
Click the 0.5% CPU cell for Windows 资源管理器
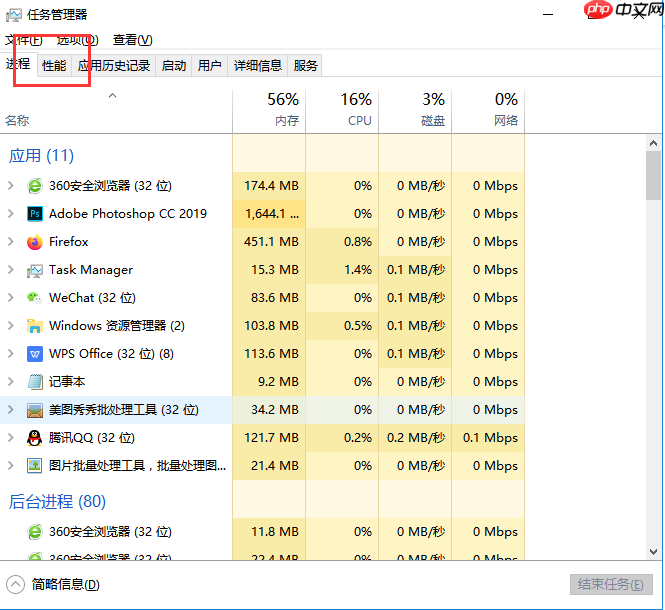pos(342,326)
